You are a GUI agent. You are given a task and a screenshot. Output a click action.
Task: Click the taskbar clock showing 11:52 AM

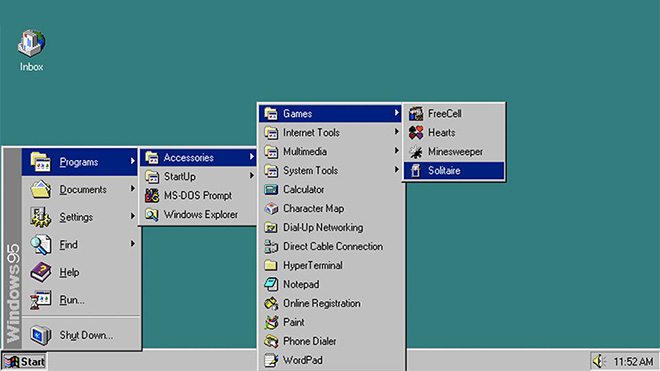point(633,361)
